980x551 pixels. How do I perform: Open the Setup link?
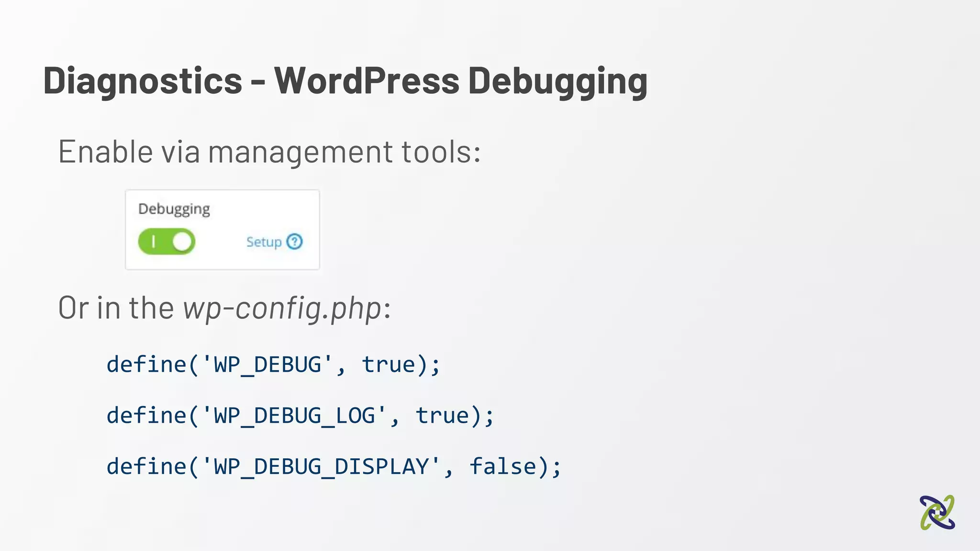click(x=264, y=242)
